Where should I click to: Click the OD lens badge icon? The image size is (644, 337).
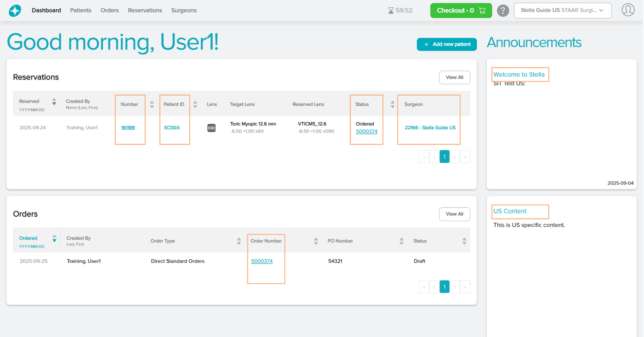(x=211, y=128)
